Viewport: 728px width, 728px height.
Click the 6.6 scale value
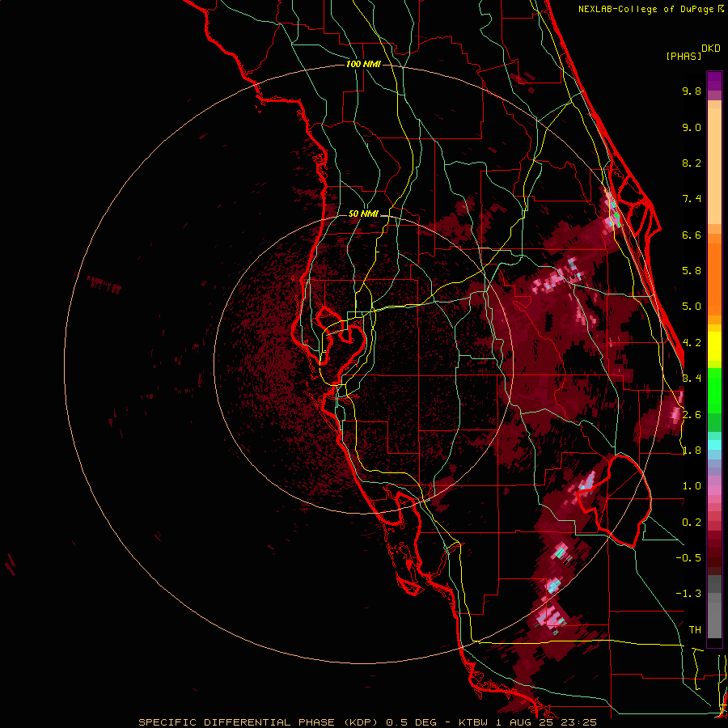[692, 235]
